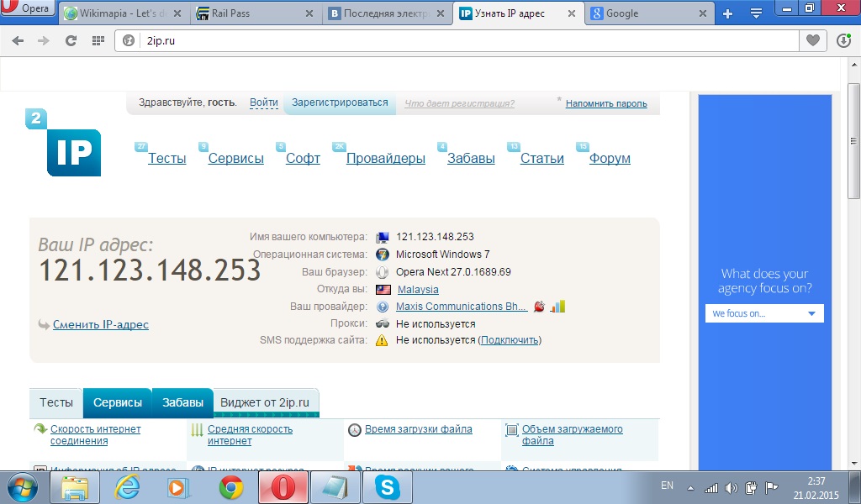Click the 2IP site logo
861x504 pixels.
coord(64,144)
